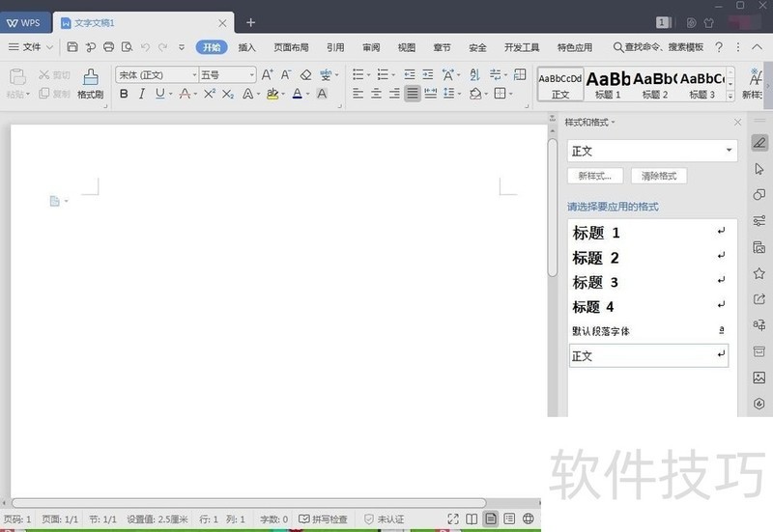The height and width of the screenshot is (532, 773).
Task: Open the borders dropdown arrow
Action: pos(511,94)
